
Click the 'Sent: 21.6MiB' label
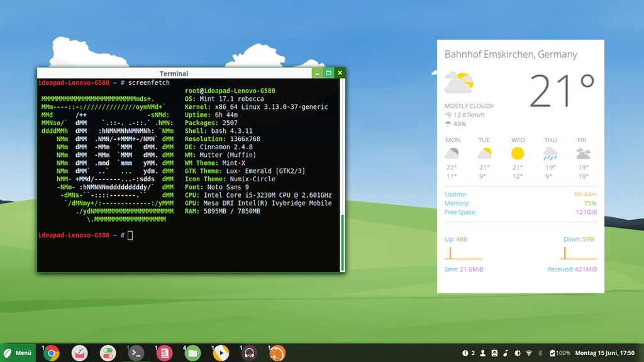[x=464, y=269]
